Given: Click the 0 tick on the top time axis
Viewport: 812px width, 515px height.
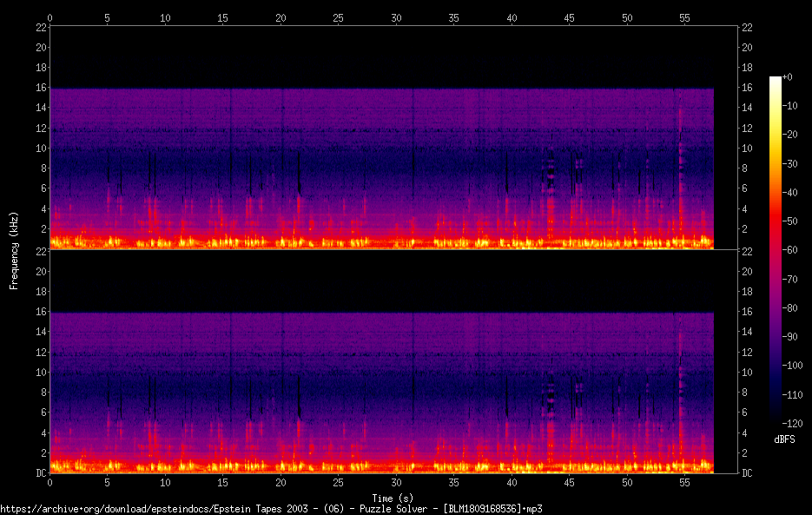Looking at the screenshot, I should pyautogui.click(x=50, y=17).
